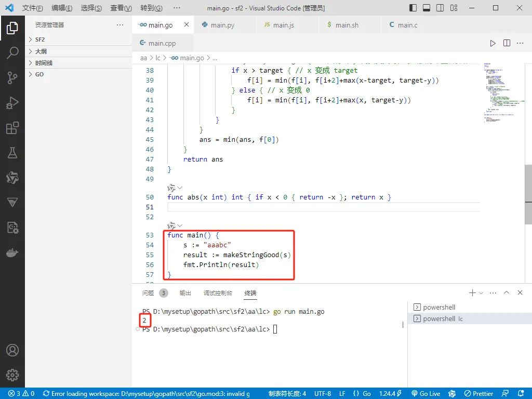Open Run and Debug view
The image size is (532, 399).
click(12, 103)
